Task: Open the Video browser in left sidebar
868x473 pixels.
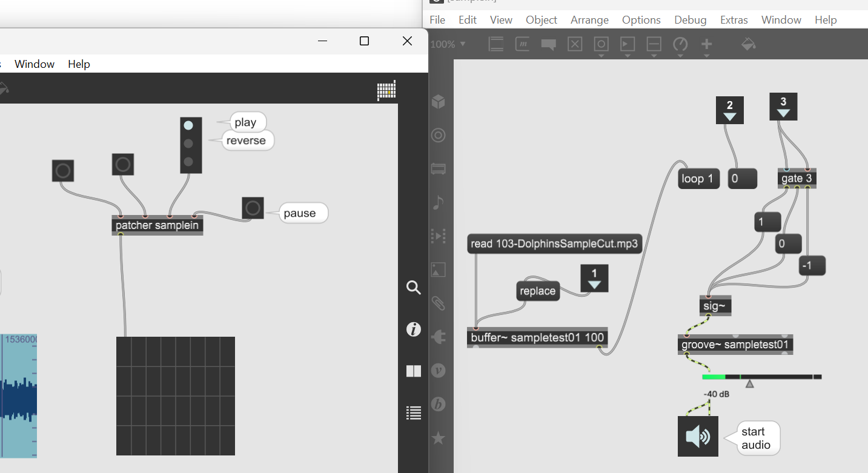Action: 438,236
